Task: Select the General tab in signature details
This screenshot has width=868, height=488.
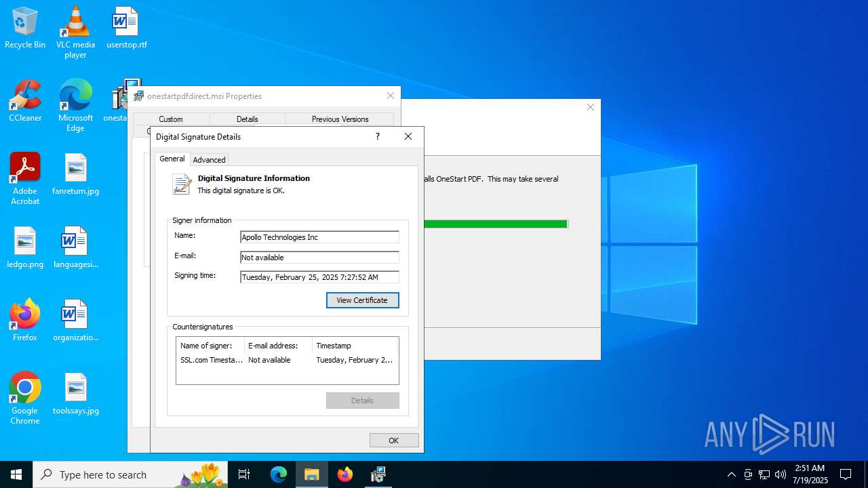Action: [172, 159]
